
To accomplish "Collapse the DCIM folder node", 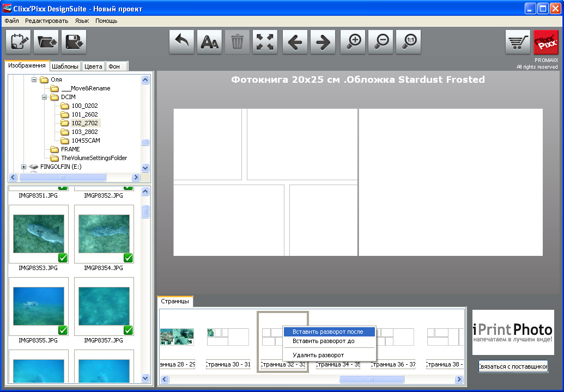I will (45, 97).
